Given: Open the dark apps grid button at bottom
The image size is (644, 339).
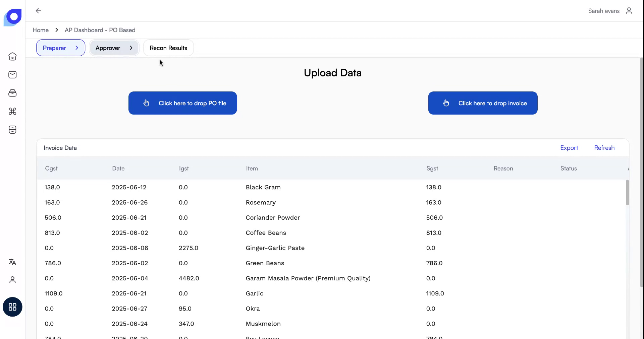Looking at the screenshot, I should coord(12,307).
